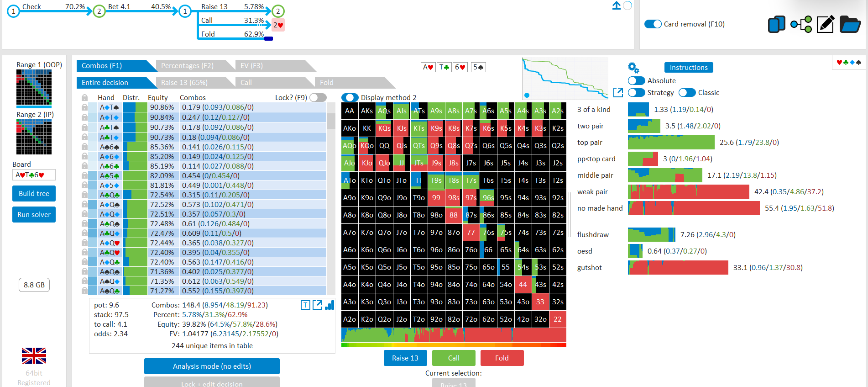The height and width of the screenshot is (387, 868).
Task: Click the Fold 62.9% branch in tree
Action: tap(233, 34)
